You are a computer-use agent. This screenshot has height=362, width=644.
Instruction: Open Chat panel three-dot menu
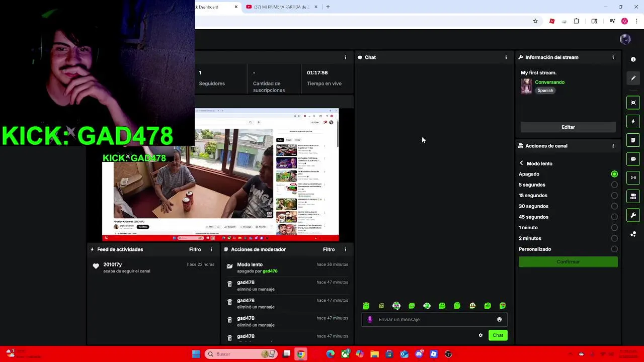pos(506,57)
